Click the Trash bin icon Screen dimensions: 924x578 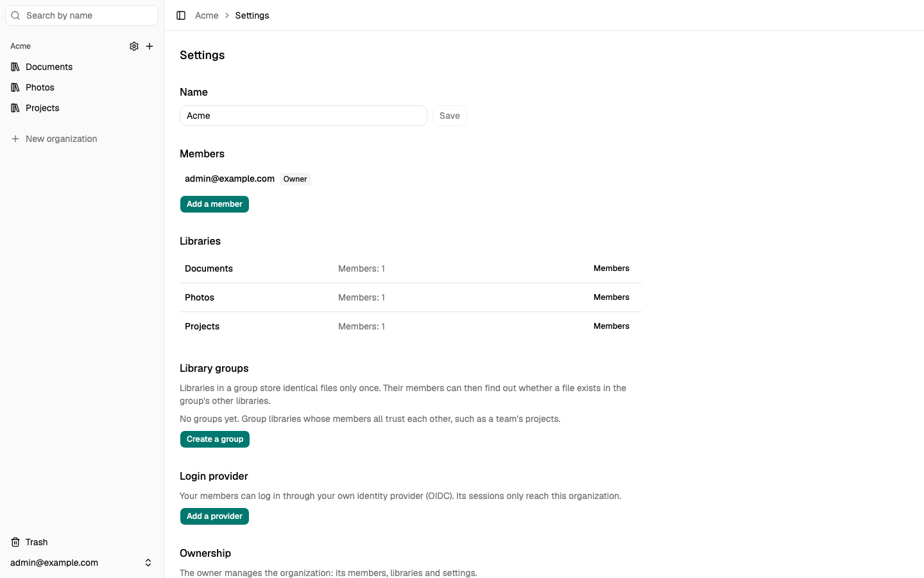[15, 542]
